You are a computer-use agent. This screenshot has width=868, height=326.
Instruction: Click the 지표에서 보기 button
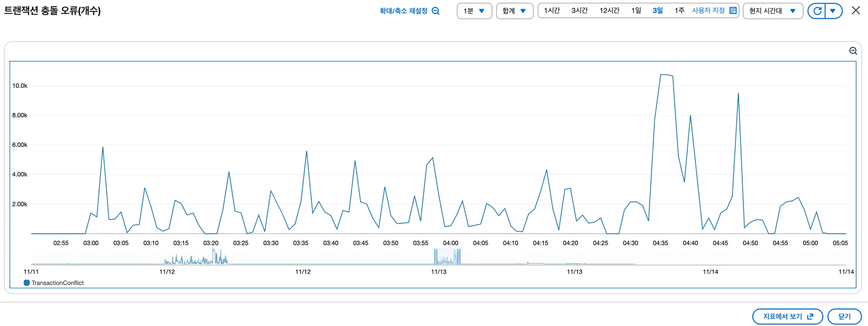[x=787, y=316]
